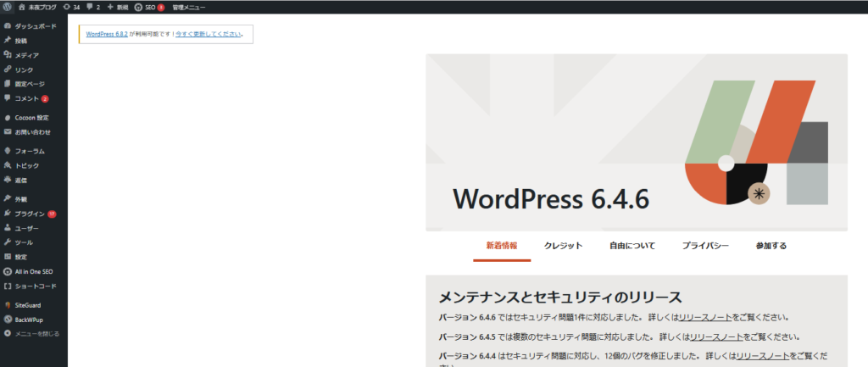Click the 新規 plus button in toolbar

click(117, 7)
